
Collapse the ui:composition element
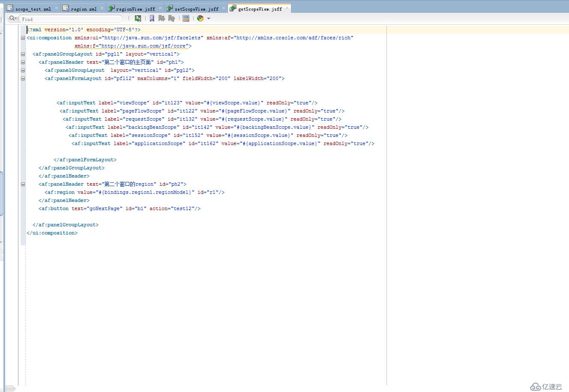(x=23, y=38)
